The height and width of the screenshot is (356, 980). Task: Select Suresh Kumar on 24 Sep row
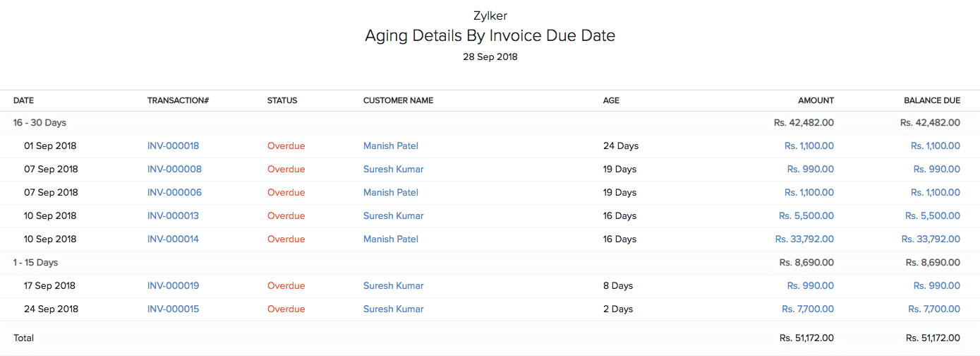coord(393,309)
